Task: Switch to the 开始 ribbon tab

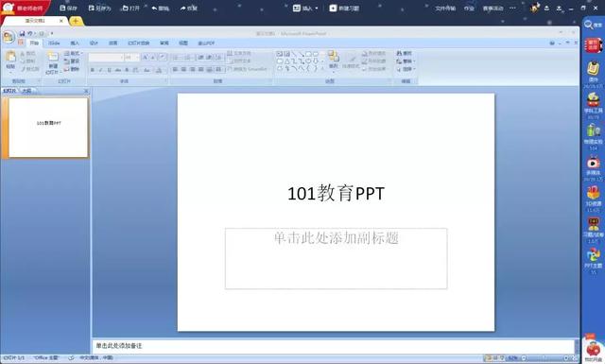Action: pyautogui.click(x=34, y=43)
